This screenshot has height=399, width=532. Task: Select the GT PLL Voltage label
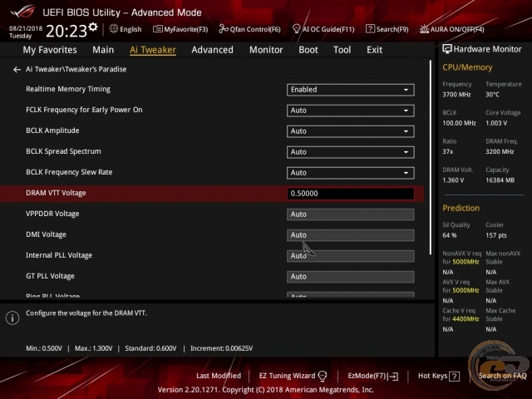coord(50,276)
